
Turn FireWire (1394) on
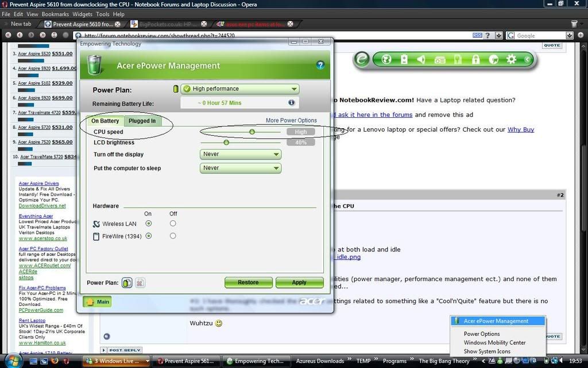(x=149, y=236)
